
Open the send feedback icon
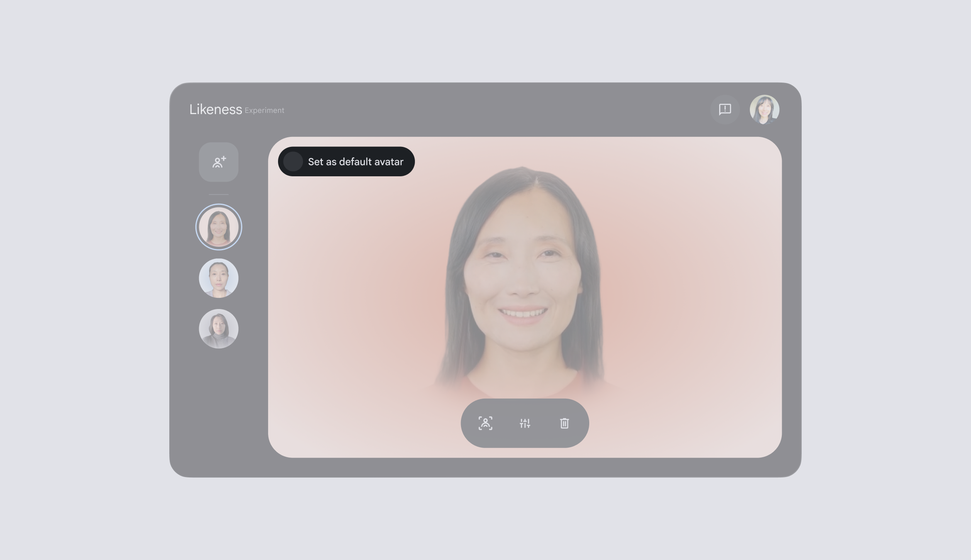pos(725,110)
